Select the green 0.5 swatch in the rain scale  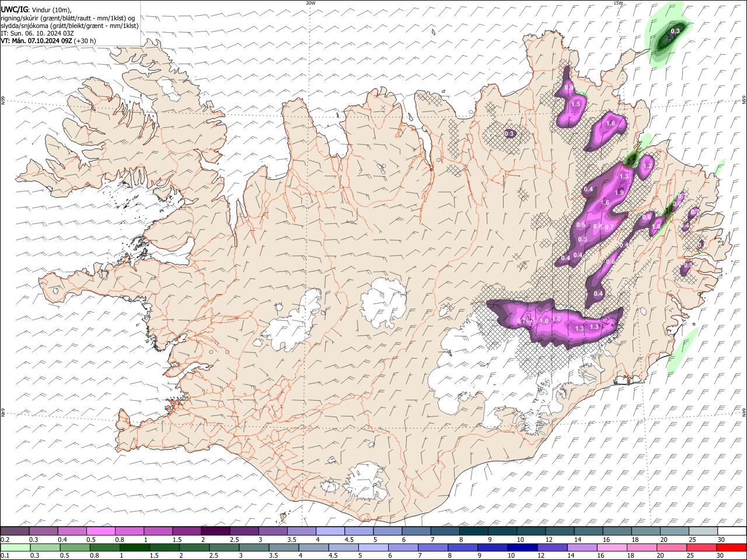tap(75, 547)
